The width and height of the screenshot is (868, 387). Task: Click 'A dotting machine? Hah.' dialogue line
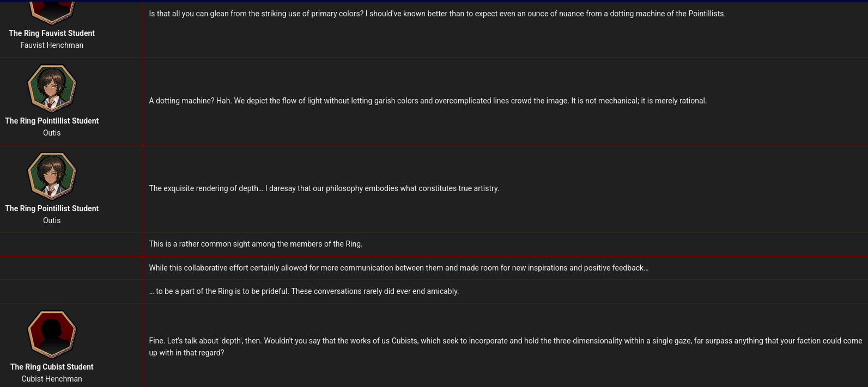[x=428, y=101]
